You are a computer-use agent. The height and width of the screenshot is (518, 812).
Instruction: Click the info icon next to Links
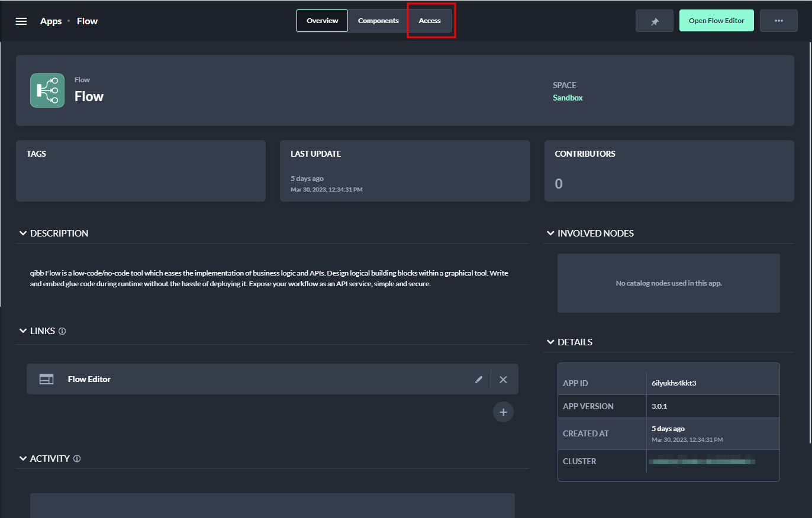click(62, 331)
